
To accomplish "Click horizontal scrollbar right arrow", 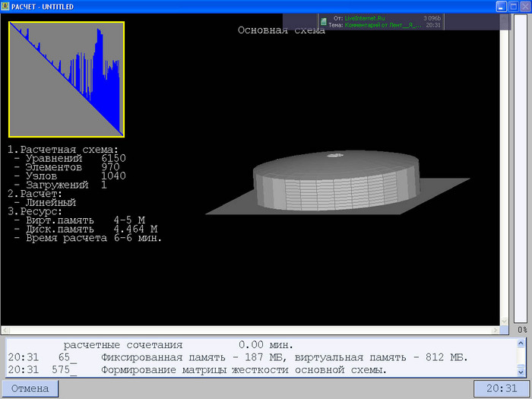I will point(496,330).
